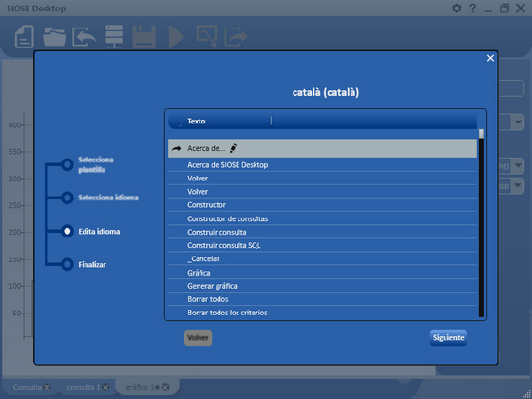This screenshot has height=399, width=532.
Task: Select the 'Acerca de...' highlighted row
Action: click(322, 148)
